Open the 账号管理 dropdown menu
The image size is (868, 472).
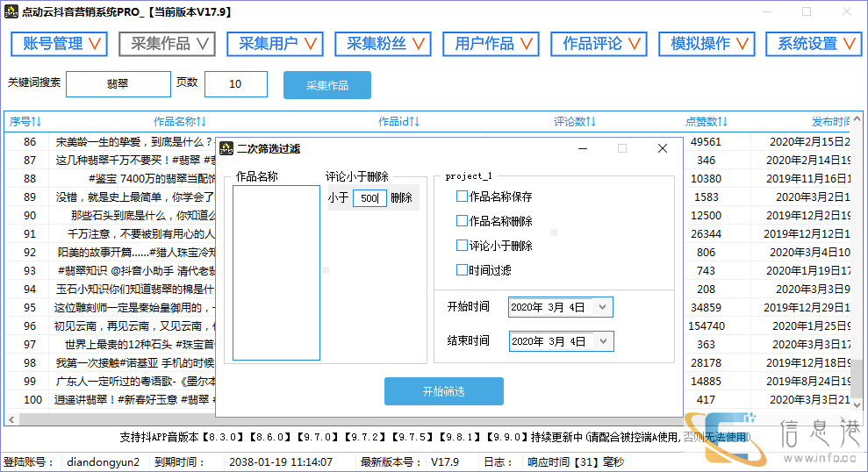pos(59,44)
